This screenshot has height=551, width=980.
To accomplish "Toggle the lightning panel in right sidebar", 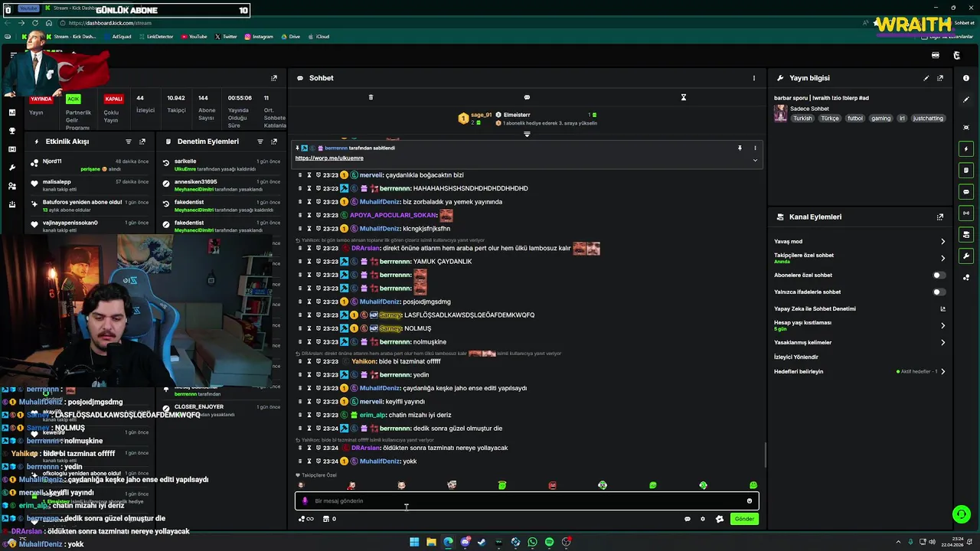I will [x=966, y=148].
